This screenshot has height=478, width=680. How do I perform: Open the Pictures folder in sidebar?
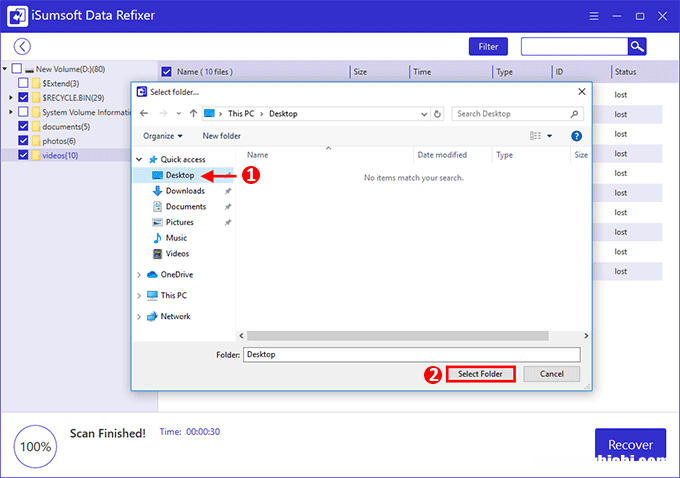180,222
